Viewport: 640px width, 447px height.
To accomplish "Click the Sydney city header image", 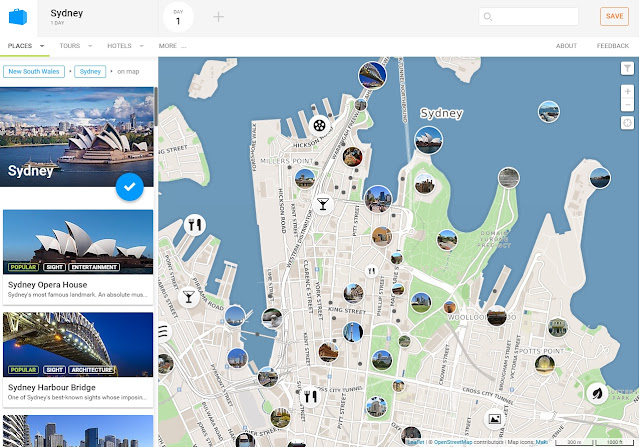I will [77, 137].
